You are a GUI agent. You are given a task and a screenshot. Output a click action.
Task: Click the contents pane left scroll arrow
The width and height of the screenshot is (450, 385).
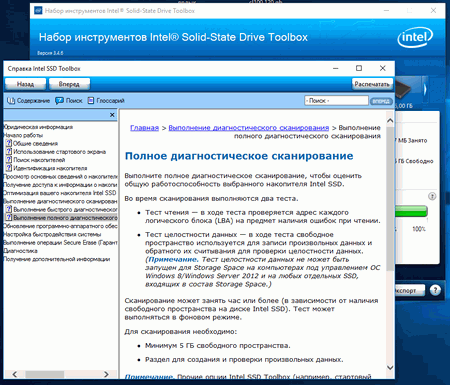15,374
